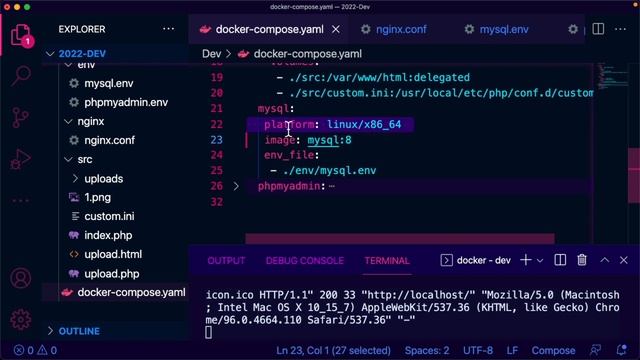The width and height of the screenshot is (640, 360).
Task: Switch to the mysql.env tab
Action: point(504,29)
